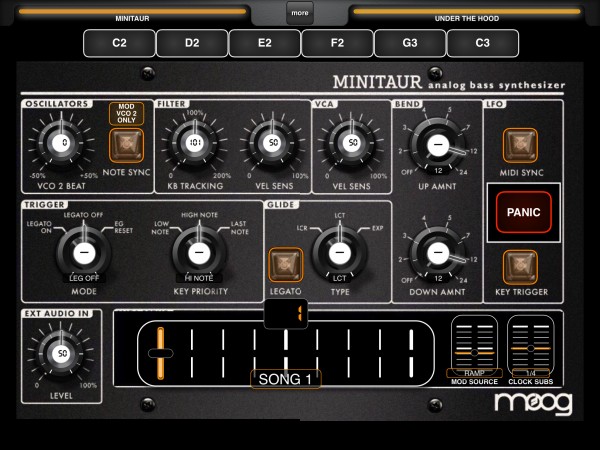Click the orange vertical slider handle
The height and width of the screenshot is (450, 600).
point(160,353)
